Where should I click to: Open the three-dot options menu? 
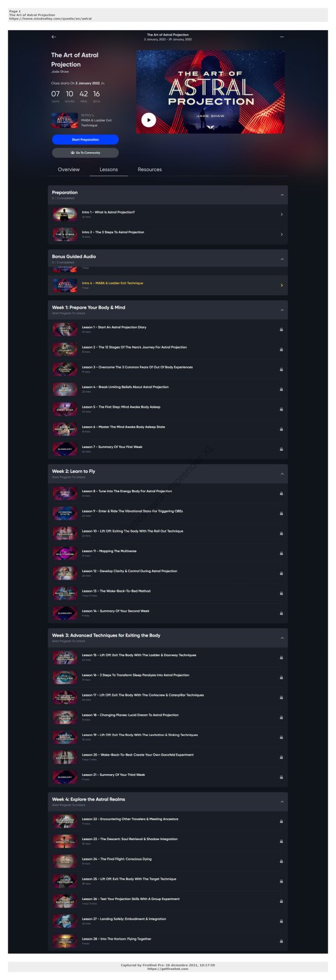coord(282,37)
